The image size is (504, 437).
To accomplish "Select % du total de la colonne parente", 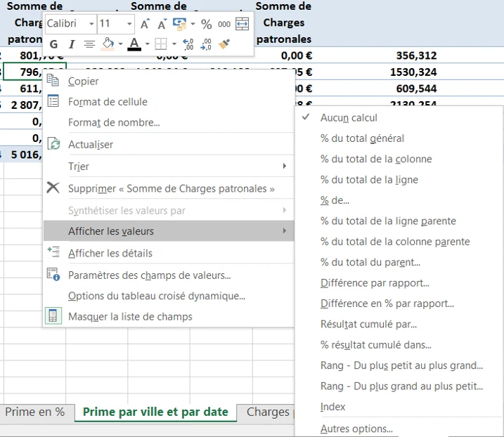I will coord(399,241).
